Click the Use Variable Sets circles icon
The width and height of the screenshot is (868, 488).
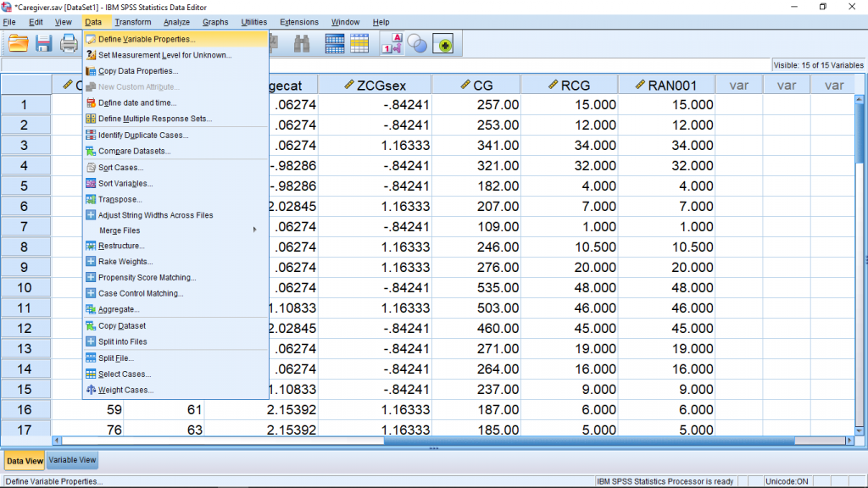417,43
